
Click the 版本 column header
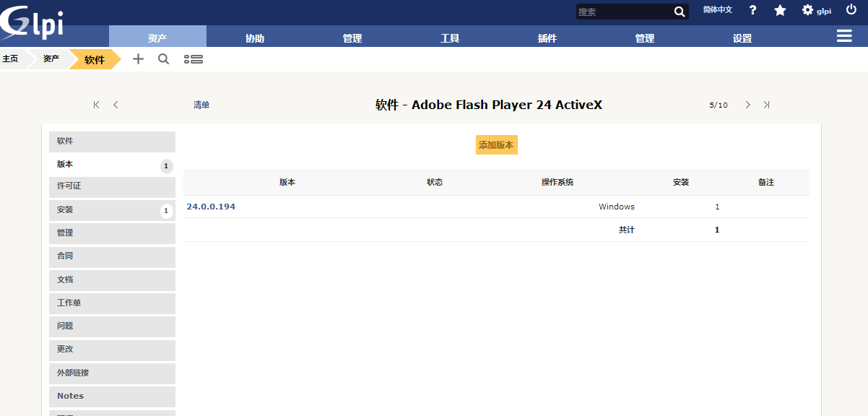(x=287, y=182)
